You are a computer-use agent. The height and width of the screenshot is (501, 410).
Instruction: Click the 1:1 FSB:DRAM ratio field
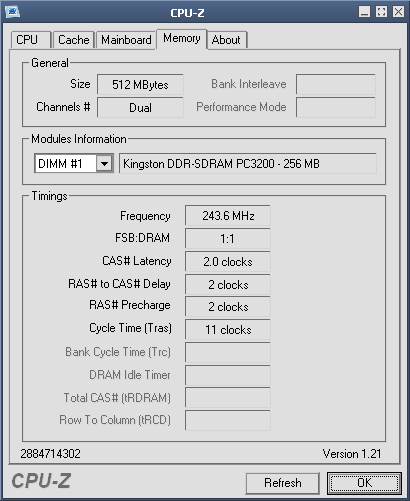[228, 239]
